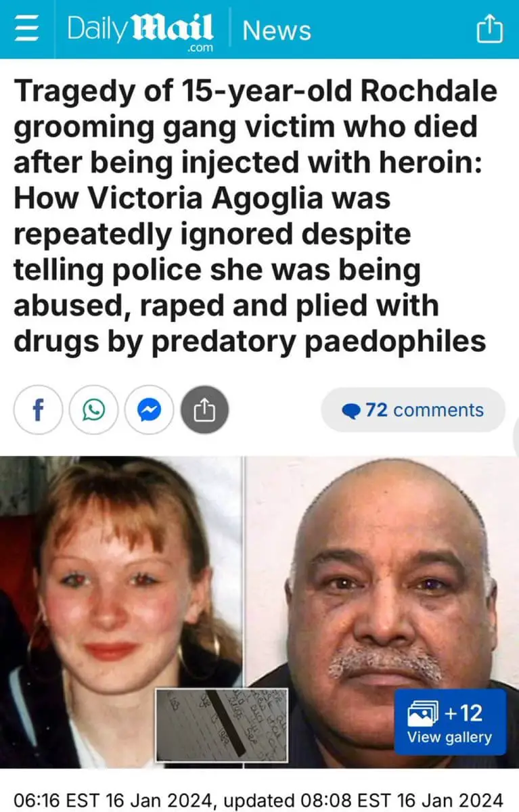The width and height of the screenshot is (519, 812).
Task: Tap the gallery pictures icon
Action: (x=422, y=713)
